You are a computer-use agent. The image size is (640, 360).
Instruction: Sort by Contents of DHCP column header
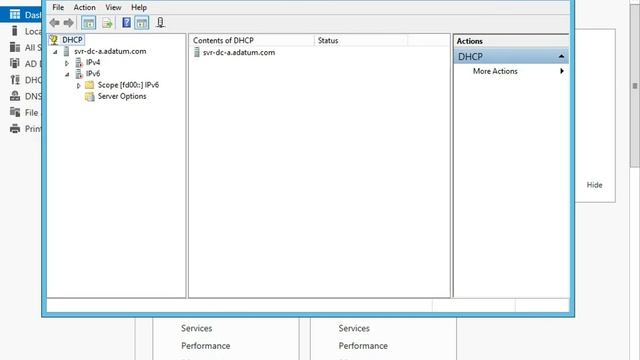[x=251, y=40]
